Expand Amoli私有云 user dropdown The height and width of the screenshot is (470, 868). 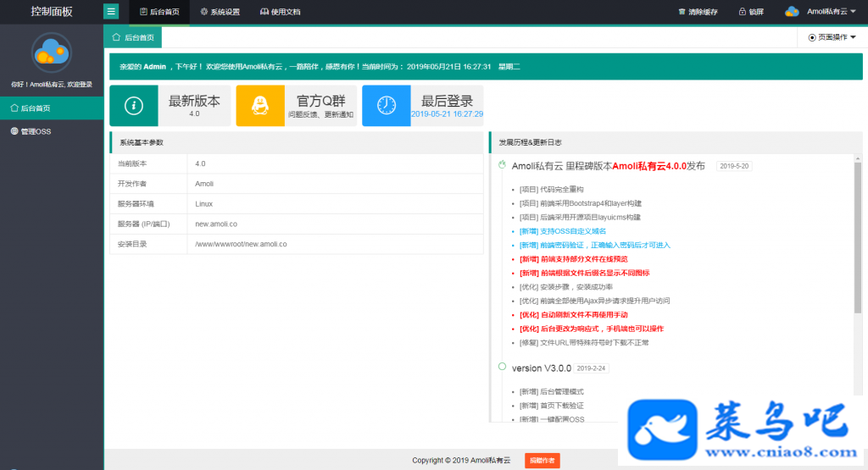[821, 12]
